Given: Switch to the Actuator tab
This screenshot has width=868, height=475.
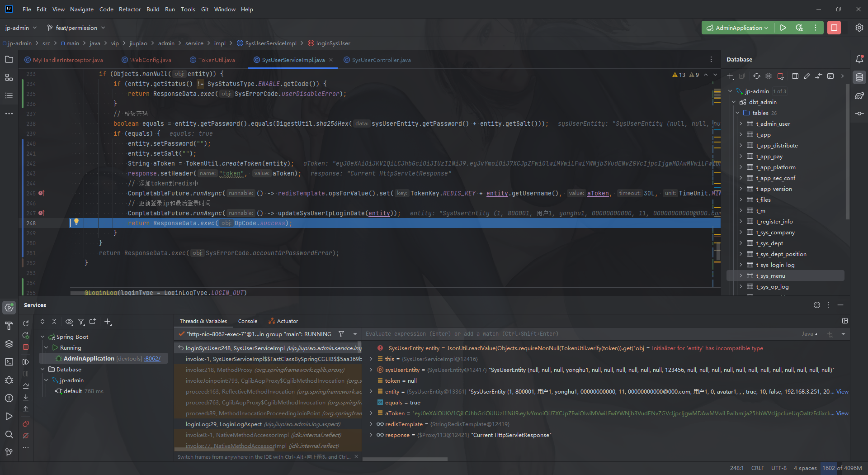Looking at the screenshot, I should (283, 321).
